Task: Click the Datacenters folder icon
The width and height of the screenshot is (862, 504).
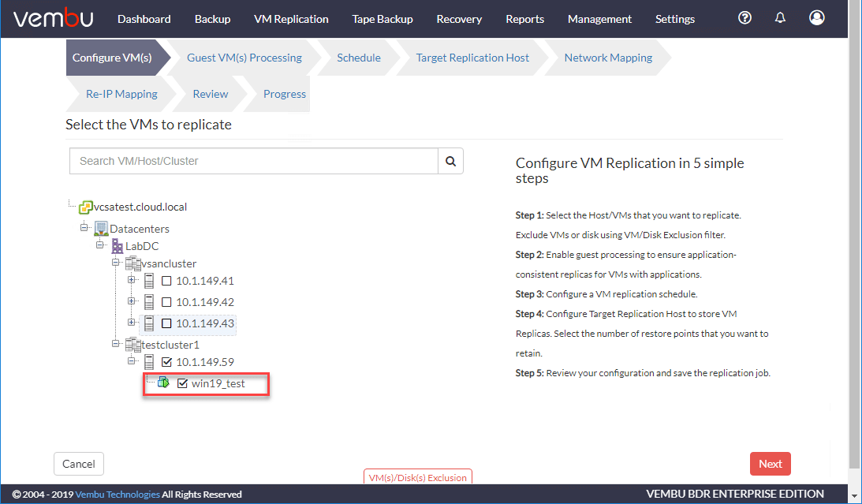Action: coord(101,229)
